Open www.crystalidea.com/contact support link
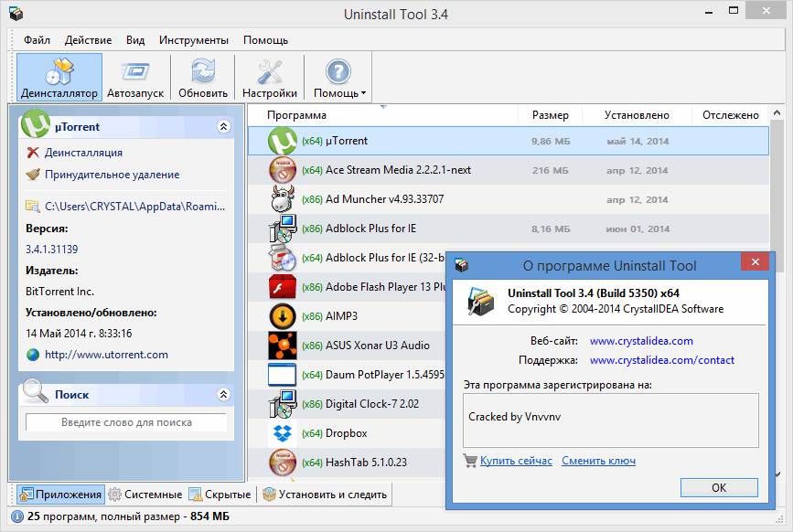Image resolution: width=793 pixels, height=532 pixels. pyautogui.click(x=662, y=360)
